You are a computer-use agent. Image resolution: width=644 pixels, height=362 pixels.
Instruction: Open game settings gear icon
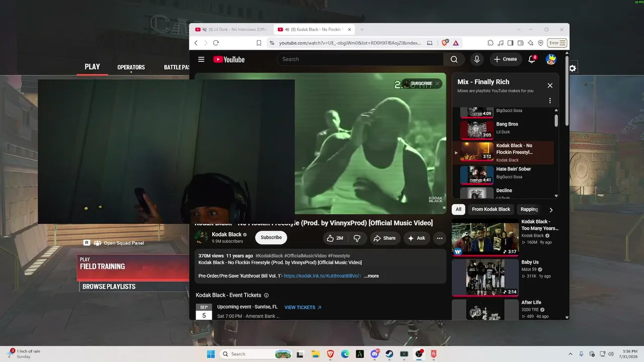[x=573, y=68]
